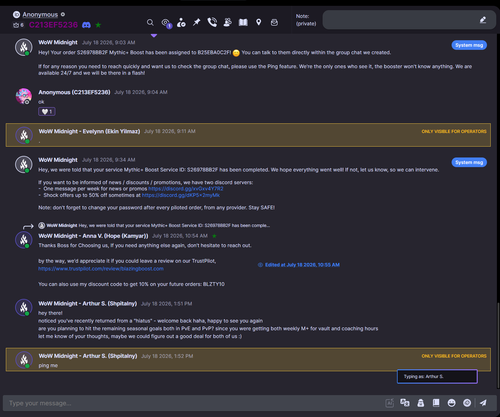Click avatar of Evelynn operator note

coord(24,135)
